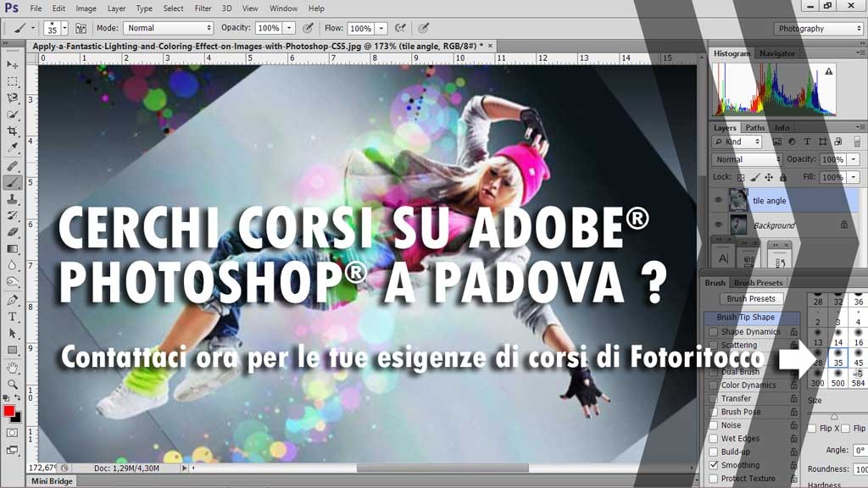This screenshot has width=868, height=488.
Task: Open the layer blend mode Normal dropdown
Action: pos(746,159)
